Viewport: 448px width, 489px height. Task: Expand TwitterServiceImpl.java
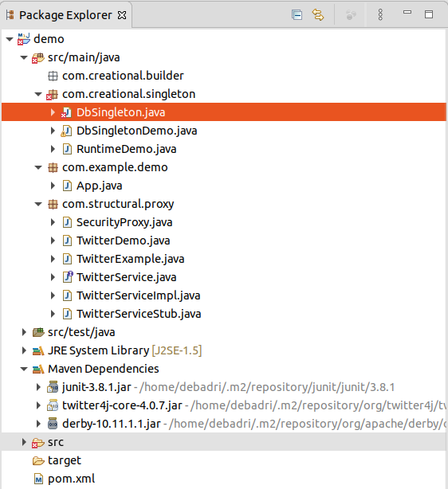(x=53, y=295)
